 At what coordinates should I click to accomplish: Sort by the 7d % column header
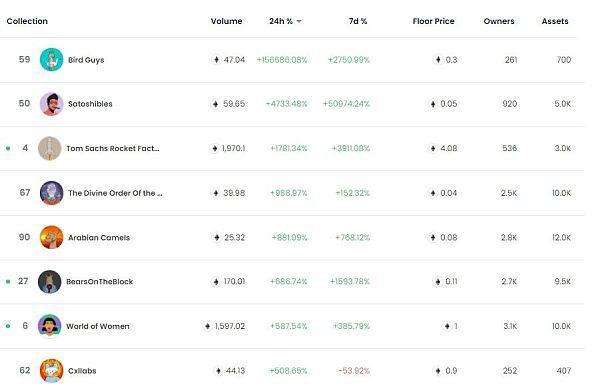[x=357, y=21]
